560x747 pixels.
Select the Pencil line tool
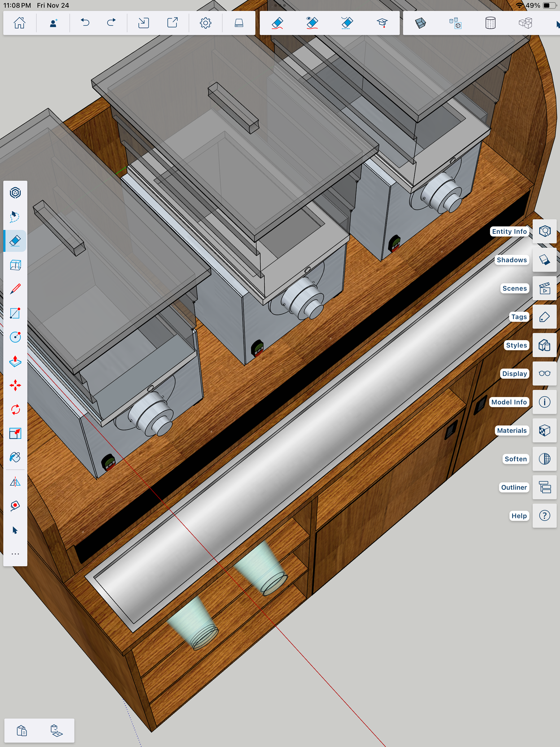[x=15, y=289]
